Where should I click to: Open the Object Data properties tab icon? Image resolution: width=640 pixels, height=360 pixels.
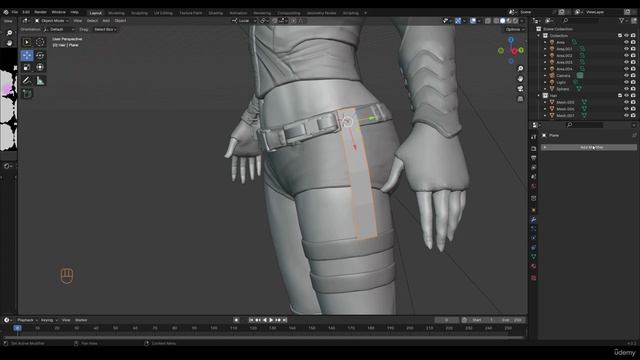click(x=533, y=256)
